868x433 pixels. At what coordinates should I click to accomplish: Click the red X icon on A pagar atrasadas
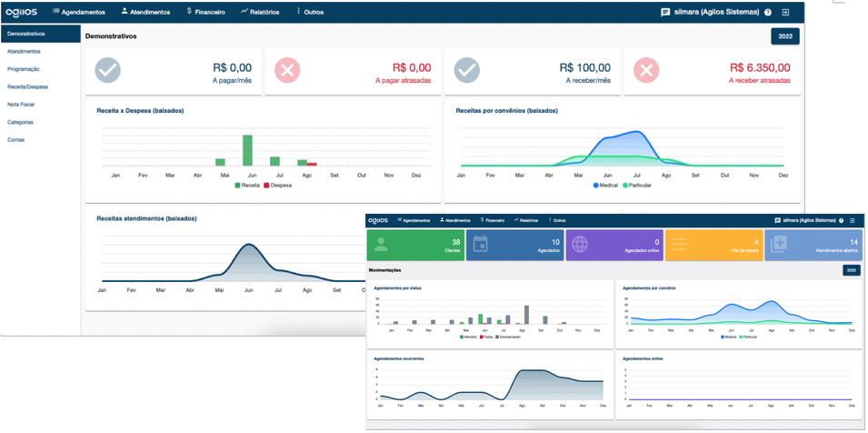pyautogui.click(x=287, y=70)
